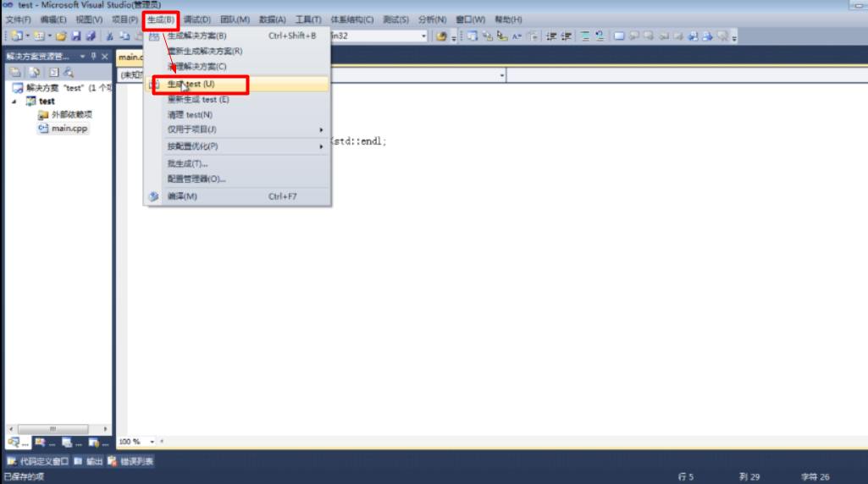Select 批生成(T)... menu entry
The width and height of the screenshot is (868, 484).
pos(238,163)
